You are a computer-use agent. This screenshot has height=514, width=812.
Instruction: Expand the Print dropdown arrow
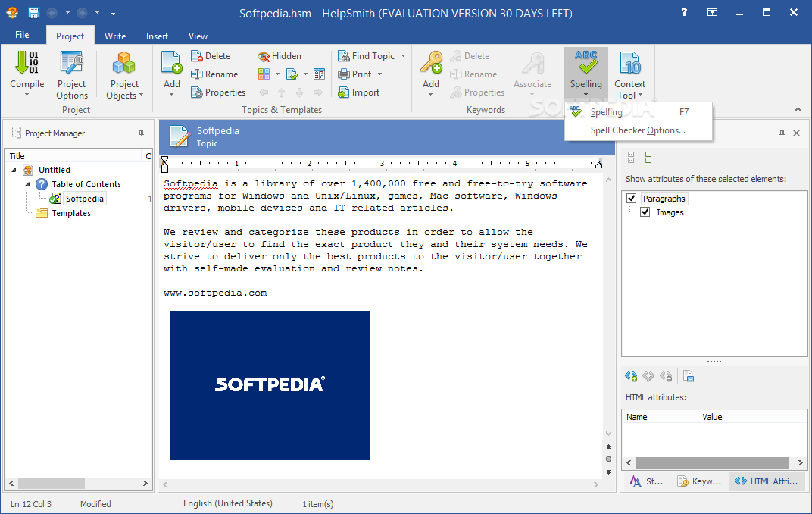pyautogui.click(x=379, y=74)
